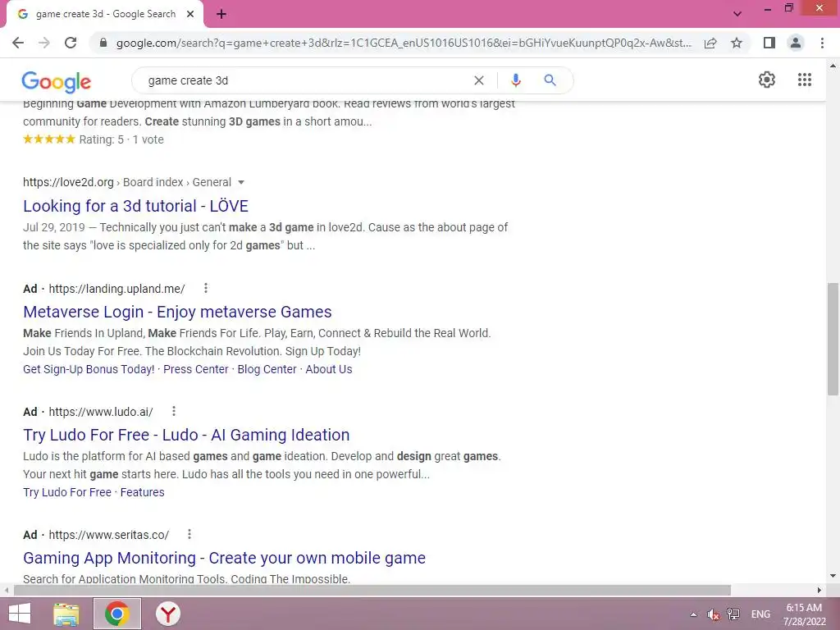Image resolution: width=840 pixels, height=630 pixels.
Task: Open 'Try Ludo For Free - Ludo' ad title
Action: click(x=186, y=435)
